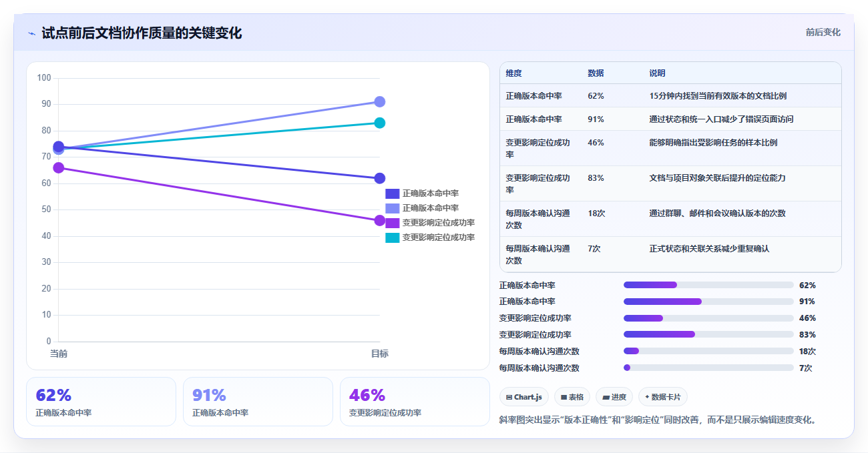Toggle the purple 变更影响定位成功率 legend swatch
Image resolution: width=868 pixels, height=453 pixels.
point(393,223)
